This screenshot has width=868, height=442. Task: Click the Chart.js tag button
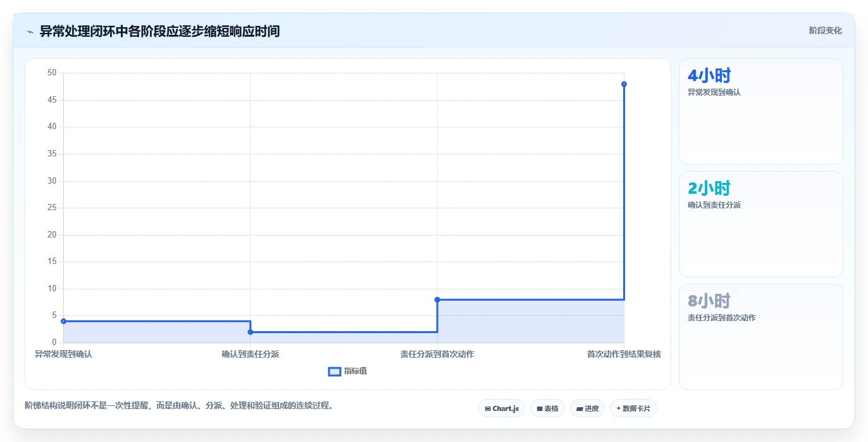coord(502,408)
